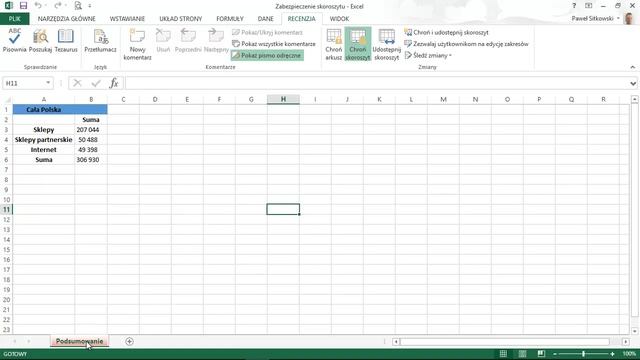Select the RECENZJA tab

[x=302, y=19]
